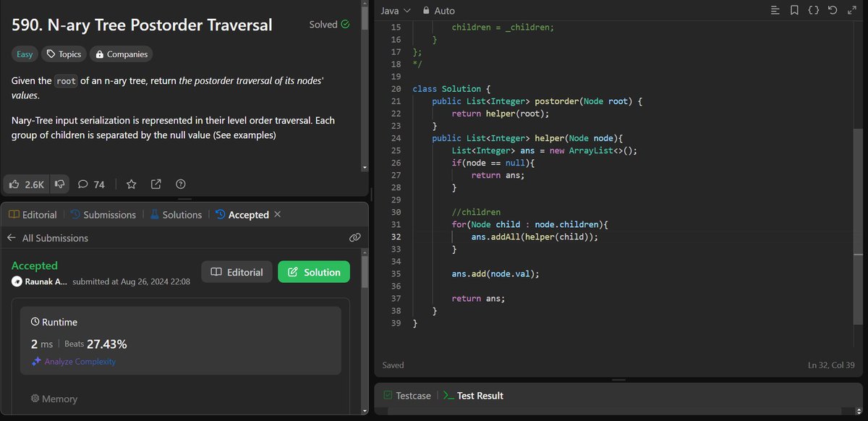Click the lock icon next to Auto
Image resolution: width=868 pixels, height=421 pixels.
point(426,11)
